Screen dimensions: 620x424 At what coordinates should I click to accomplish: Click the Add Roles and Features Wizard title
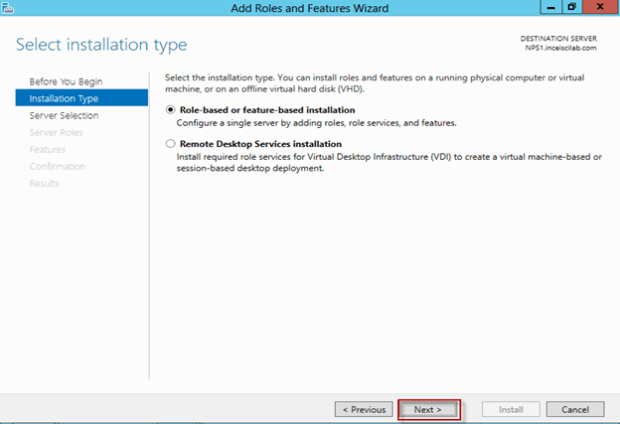click(x=308, y=8)
